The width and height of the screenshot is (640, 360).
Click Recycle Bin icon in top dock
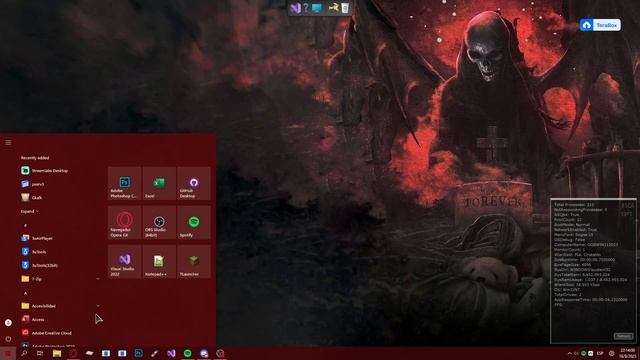tap(345, 8)
